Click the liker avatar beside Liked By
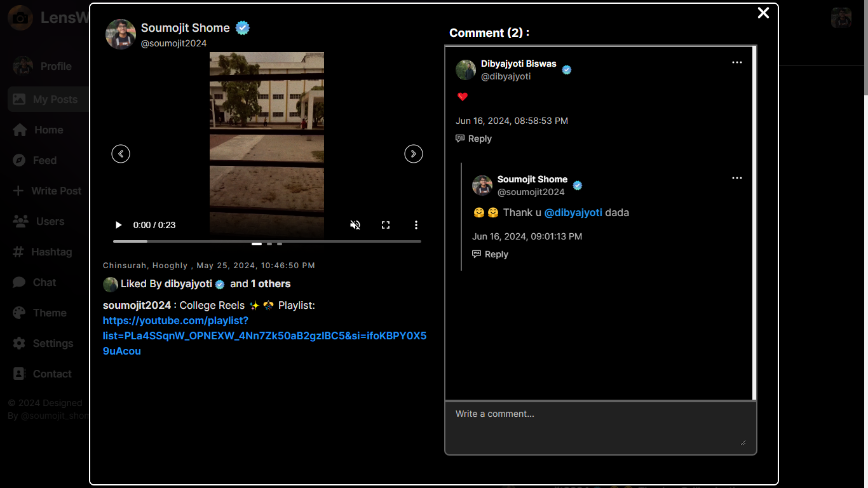 (x=111, y=284)
